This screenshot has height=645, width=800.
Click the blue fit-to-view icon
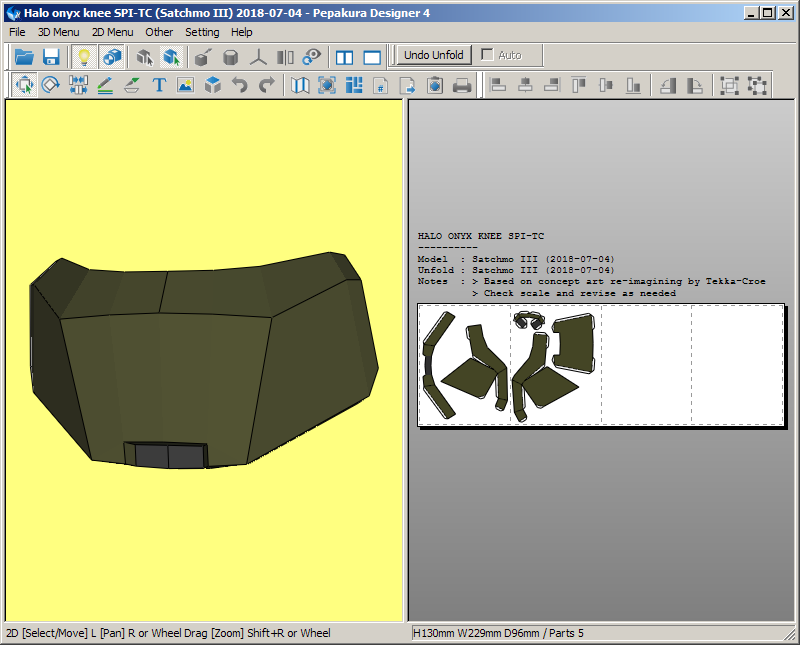pos(327,85)
